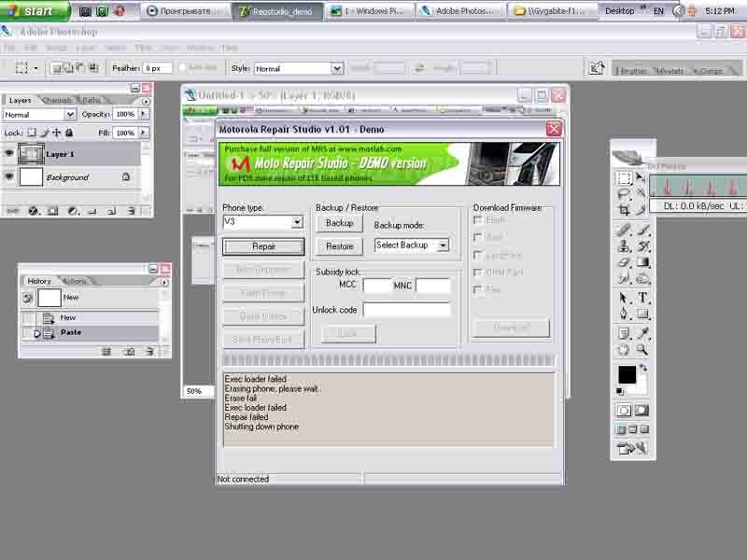
Task: Tick the DRM Part checkbox
Action: tap(477, 273)
